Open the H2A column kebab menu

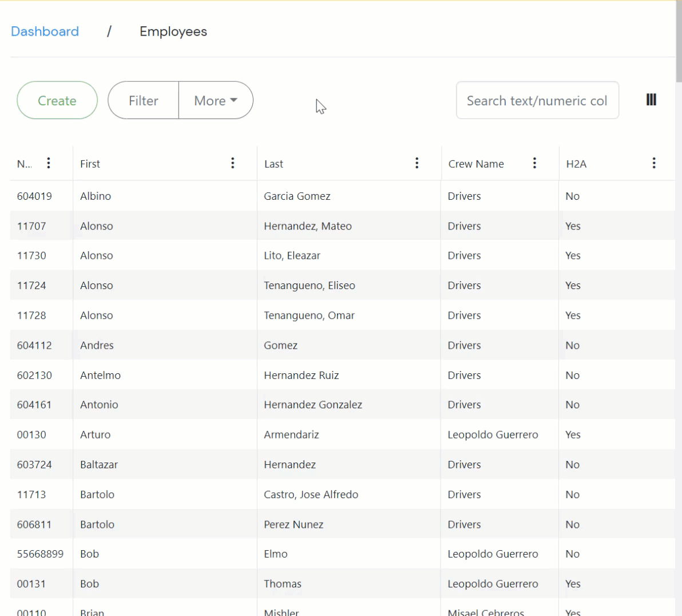tap(654, 163)
